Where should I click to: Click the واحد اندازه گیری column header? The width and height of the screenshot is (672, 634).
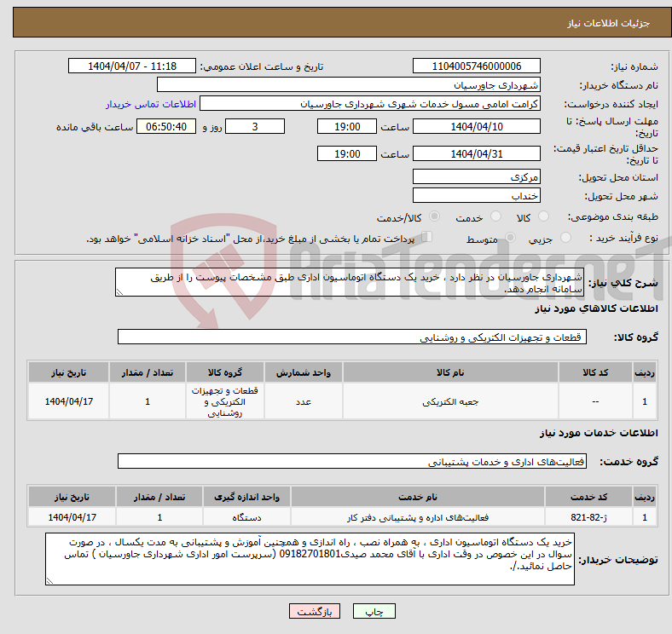click(246, 497)
